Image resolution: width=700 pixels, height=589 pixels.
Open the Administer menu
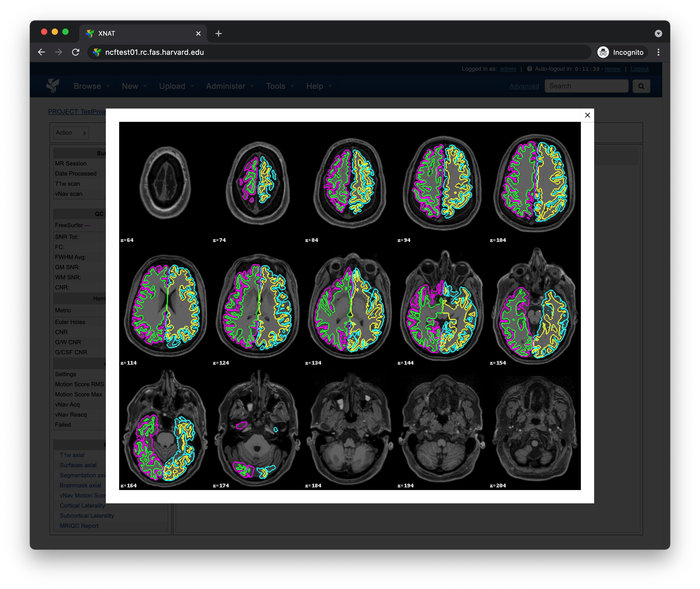[x=230, y=86]
